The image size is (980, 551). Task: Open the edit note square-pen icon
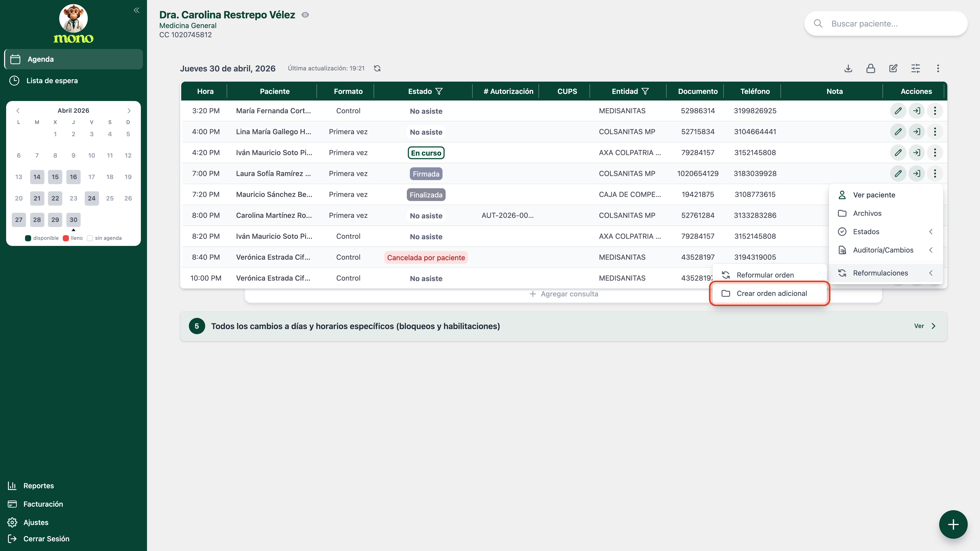pos(893,68)
